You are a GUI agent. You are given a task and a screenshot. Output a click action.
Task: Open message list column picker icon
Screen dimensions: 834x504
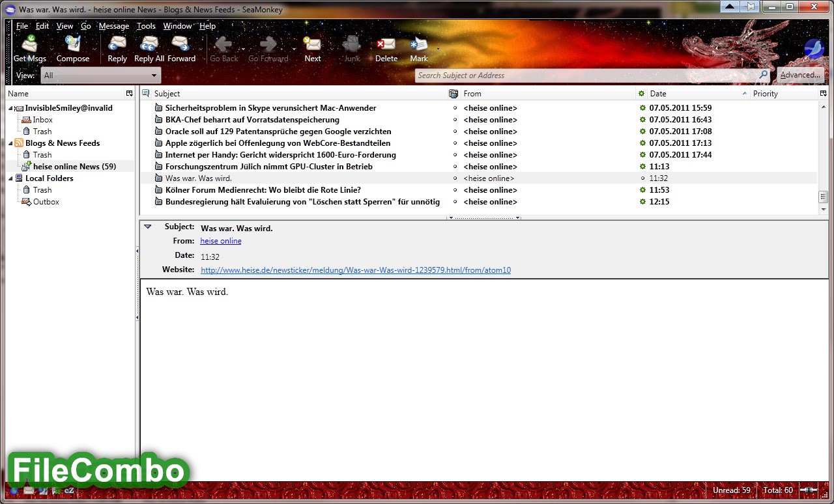(823, 93)
